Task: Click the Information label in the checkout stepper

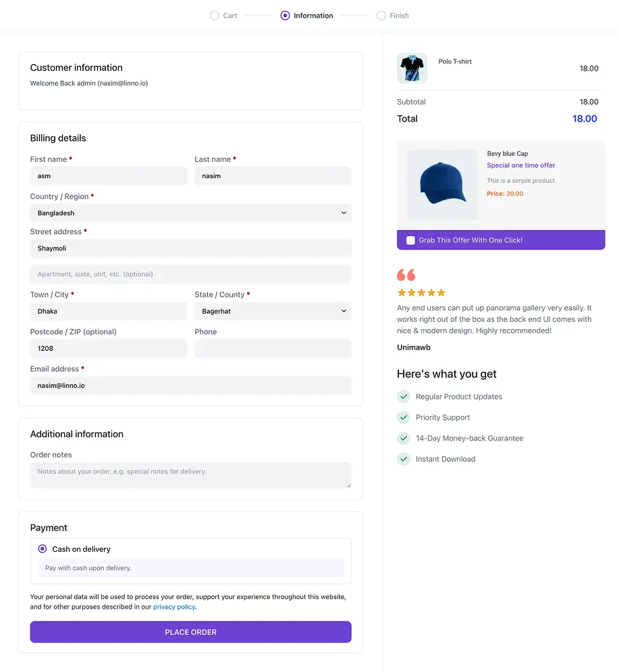Action: click(x=313, y=15)
